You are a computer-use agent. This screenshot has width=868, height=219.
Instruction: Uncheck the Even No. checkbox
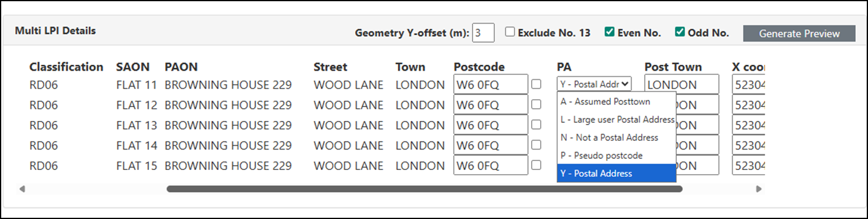point(610,32)
